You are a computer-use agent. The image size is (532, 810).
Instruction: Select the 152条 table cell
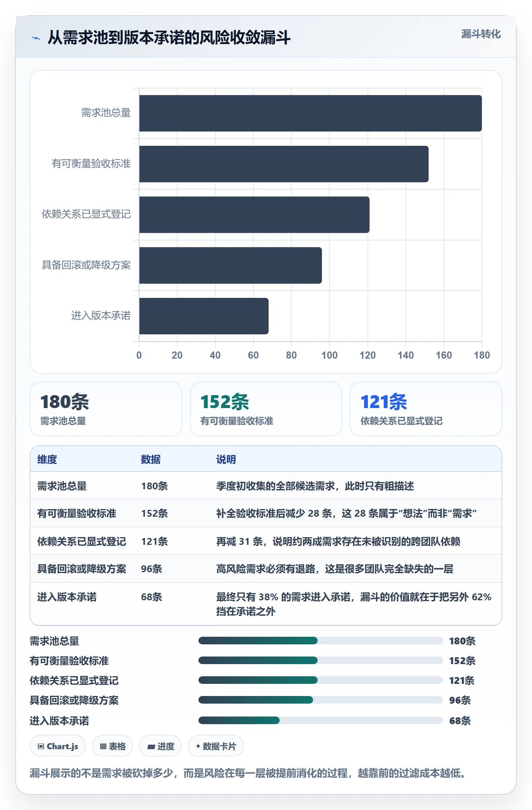click(x=155, y=513)
